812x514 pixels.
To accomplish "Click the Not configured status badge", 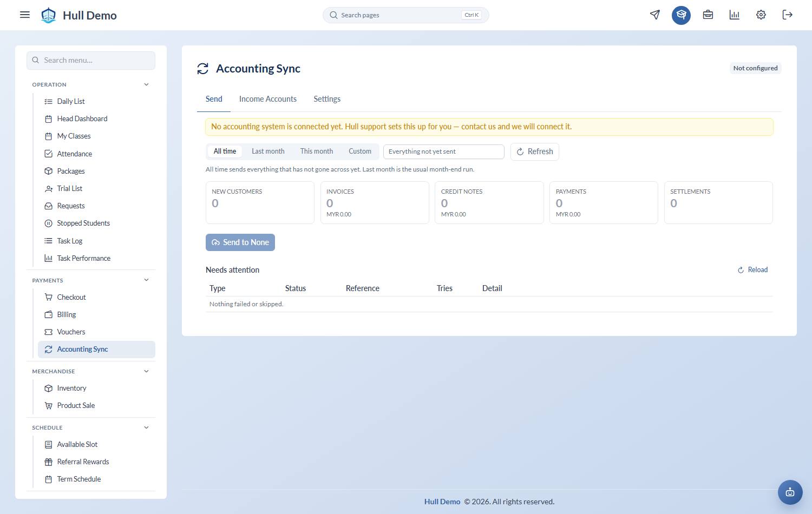I will tap(755, 68).
